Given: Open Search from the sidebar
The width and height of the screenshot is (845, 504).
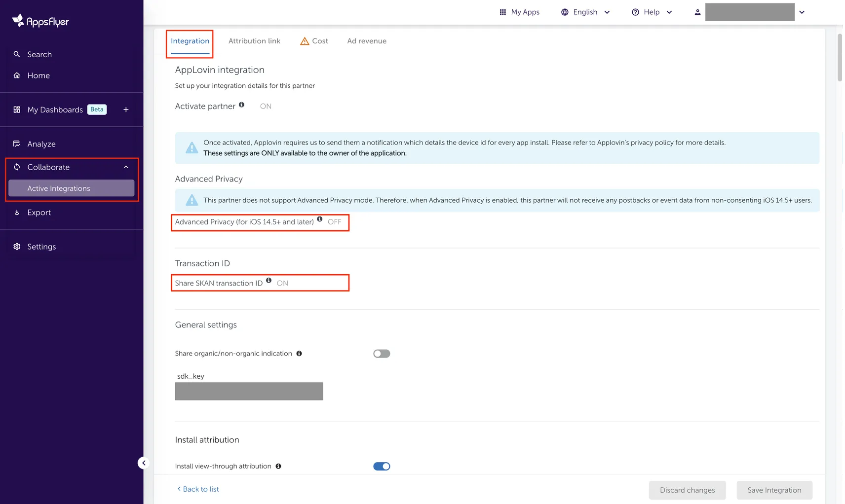Looking at the screenshot, I should (x=39, y=54).
